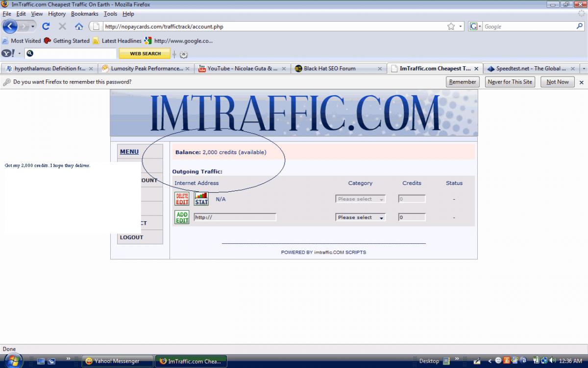Close the YouTube Nicolae Guta tab
The height and width of the screenshot is (368, 588).
tap(283, 69)
